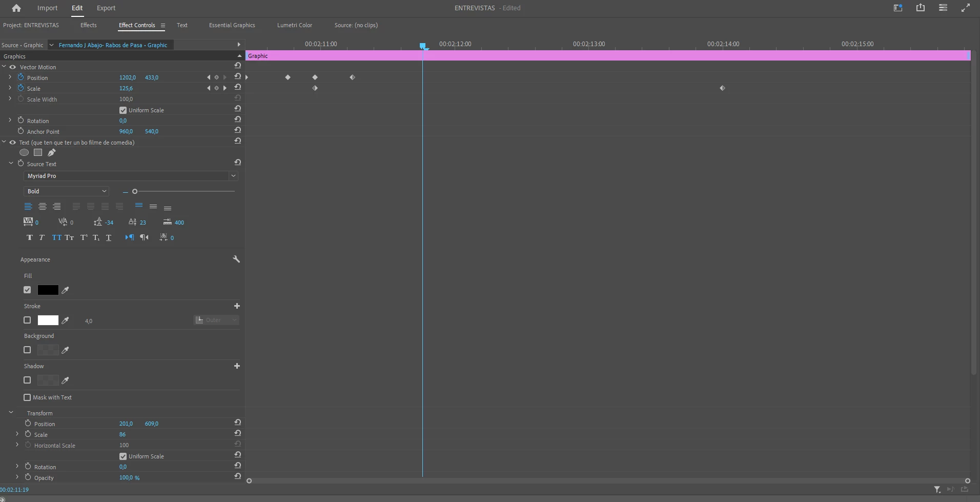Toggle Superscript text style
Viewport: 980px width, 502px height.
84,237
